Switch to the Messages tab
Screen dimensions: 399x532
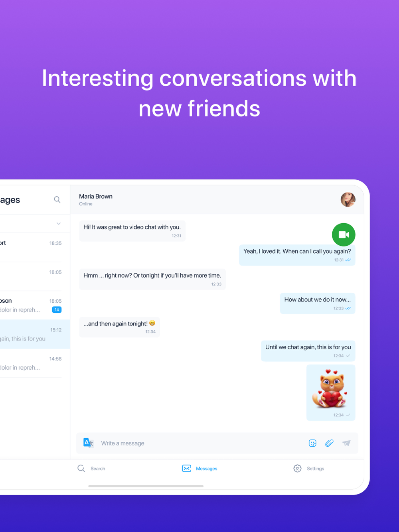pos(199,468)
